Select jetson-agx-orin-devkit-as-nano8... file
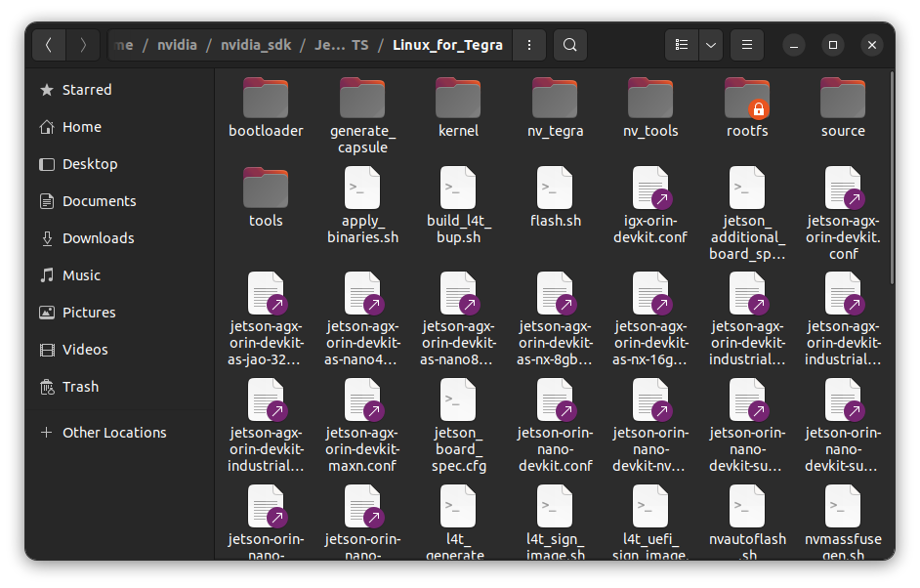920x588 pixels. 458,319
